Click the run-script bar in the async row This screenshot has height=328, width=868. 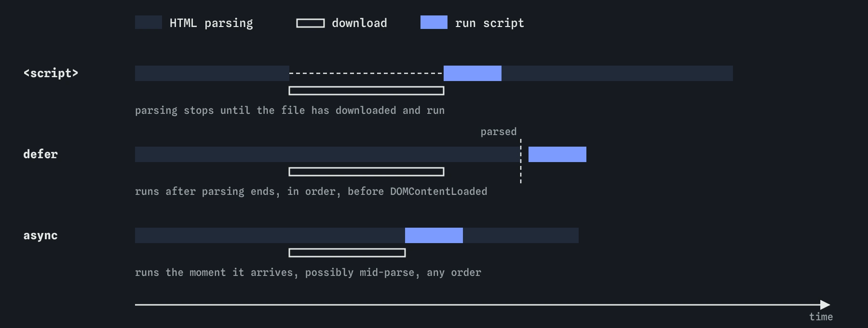[434, 235]
